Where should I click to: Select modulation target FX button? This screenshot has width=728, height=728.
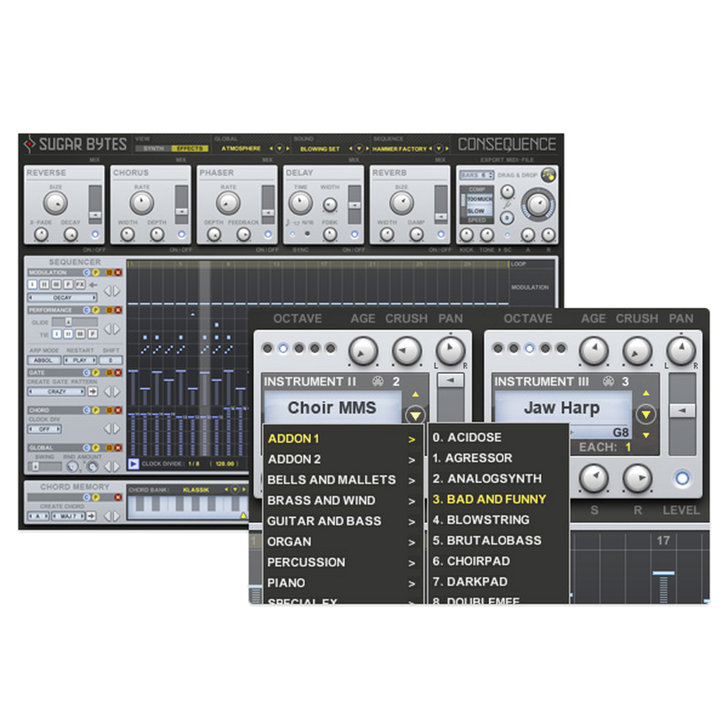click(80, 285)
